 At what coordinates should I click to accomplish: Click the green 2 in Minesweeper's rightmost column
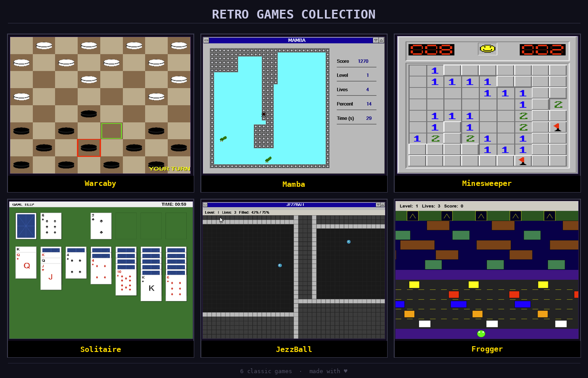[x=558, y=105]
